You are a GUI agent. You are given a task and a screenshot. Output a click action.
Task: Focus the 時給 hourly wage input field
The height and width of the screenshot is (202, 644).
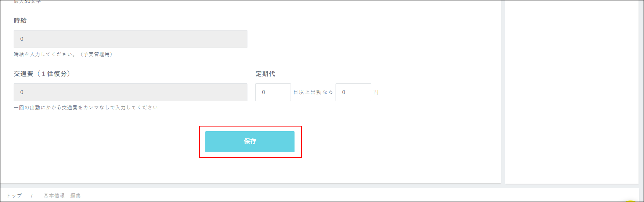click(x=130, y=39)
